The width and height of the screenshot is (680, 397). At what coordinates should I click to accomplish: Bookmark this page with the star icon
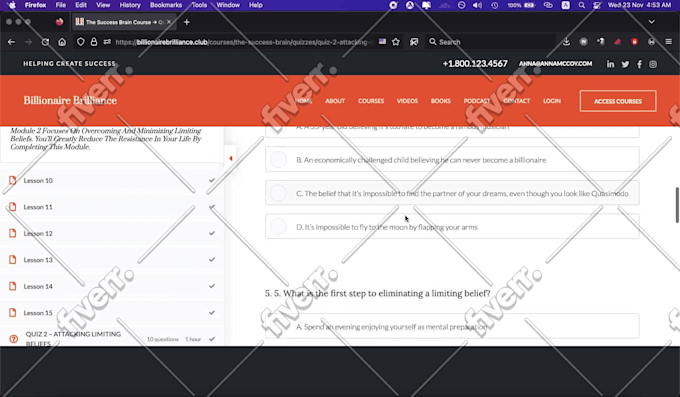[x=396, y=42]
